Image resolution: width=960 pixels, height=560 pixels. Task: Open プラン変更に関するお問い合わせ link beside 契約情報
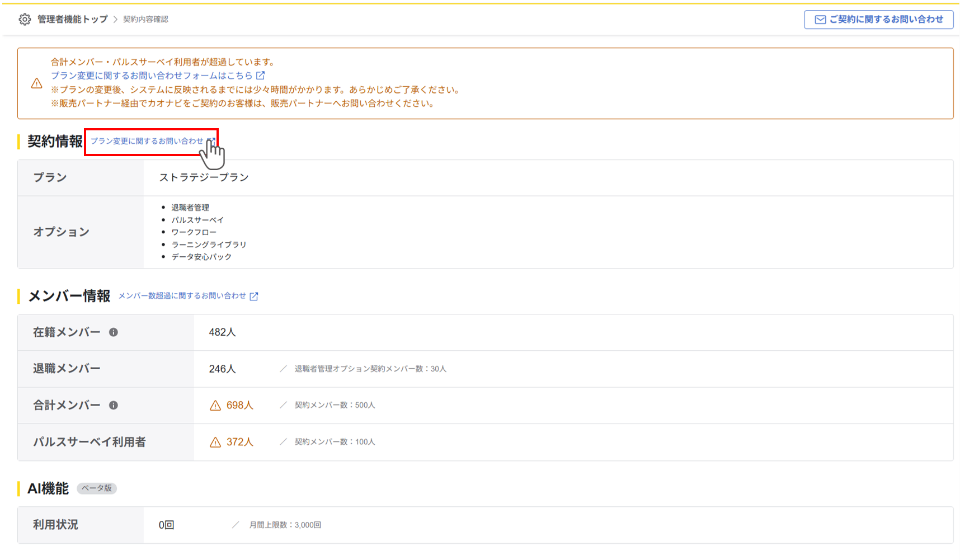tap(147, 141)
